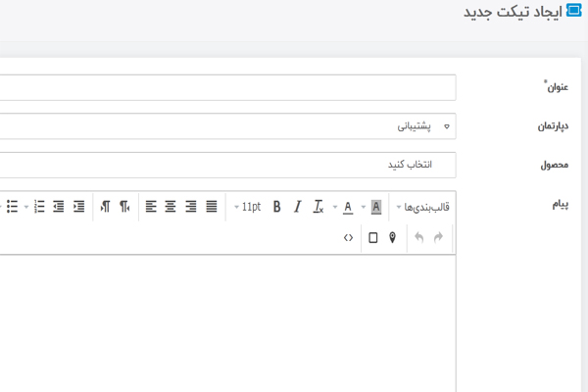Justify the message text
The height and width of the screenshot is (392, 588).
click(212, 207)
